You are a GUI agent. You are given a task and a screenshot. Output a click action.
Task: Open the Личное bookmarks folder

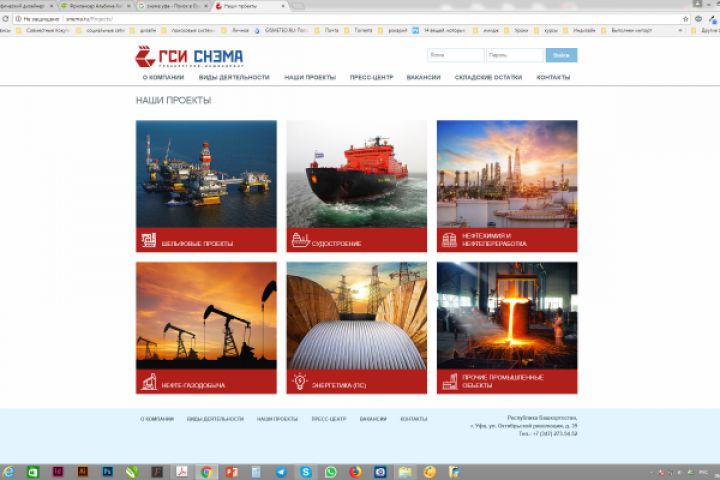pos(236,30)
